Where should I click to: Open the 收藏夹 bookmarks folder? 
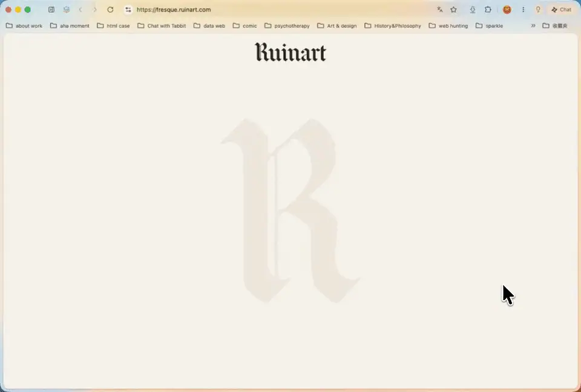(555, 25)
